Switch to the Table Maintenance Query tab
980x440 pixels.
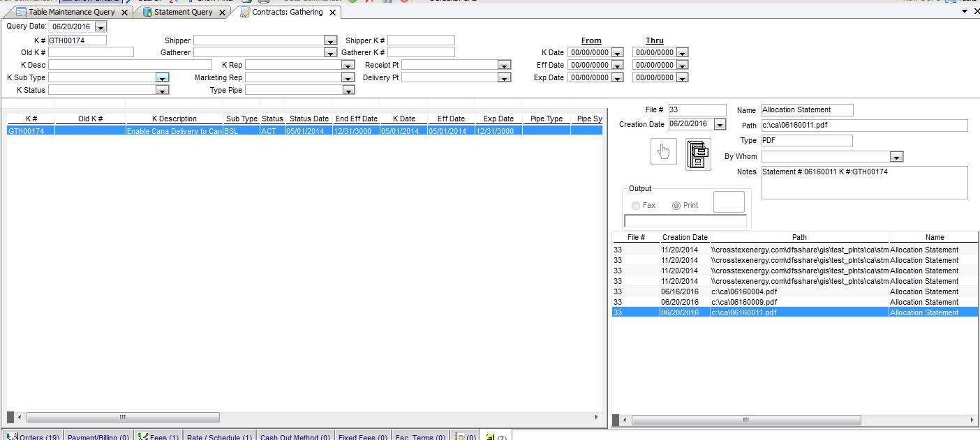pyautogui.click(x=70, y=13)
